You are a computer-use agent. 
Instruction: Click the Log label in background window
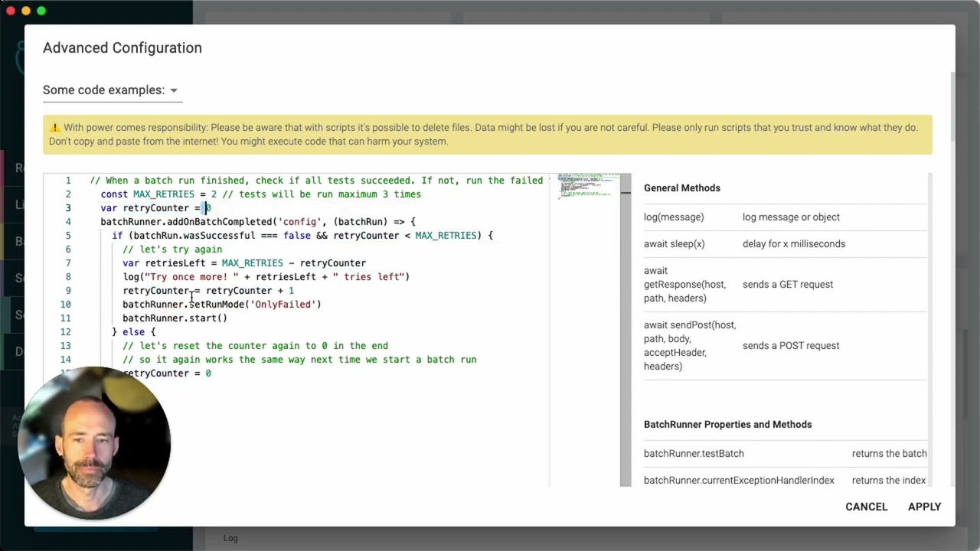230,539
